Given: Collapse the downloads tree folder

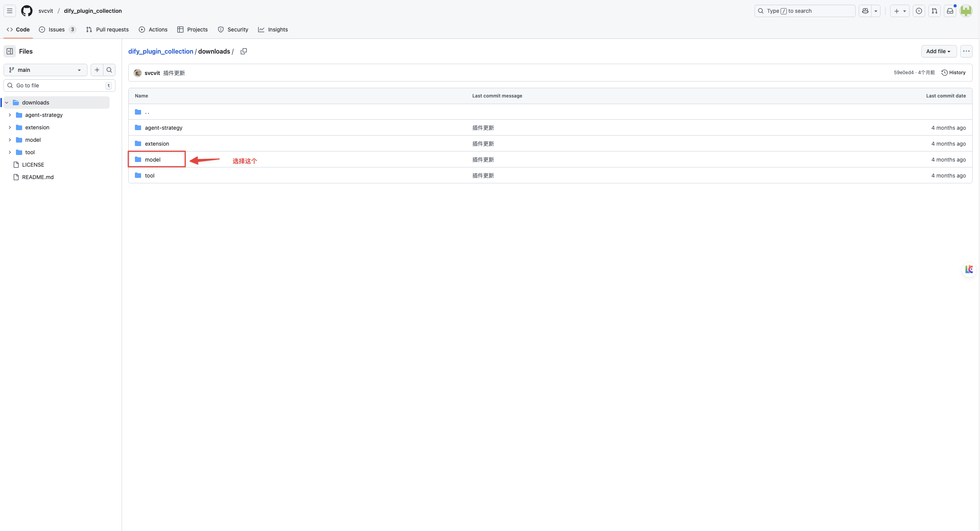Looking at the screenshot, I should point(7,103).
